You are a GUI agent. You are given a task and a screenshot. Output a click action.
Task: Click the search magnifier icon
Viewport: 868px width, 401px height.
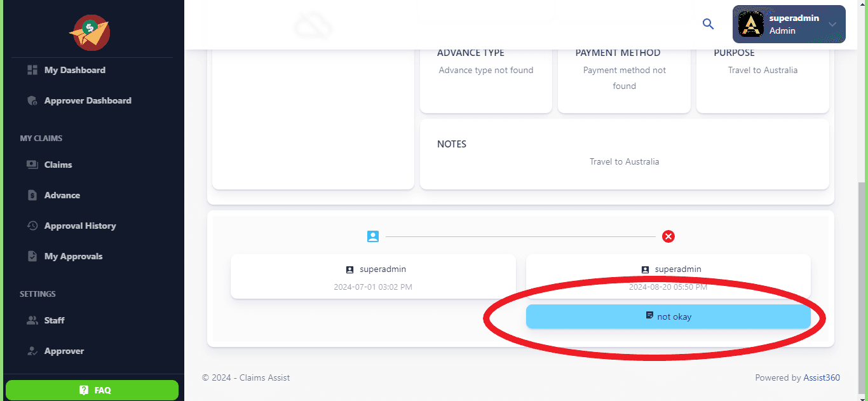(x=708, y=24)
